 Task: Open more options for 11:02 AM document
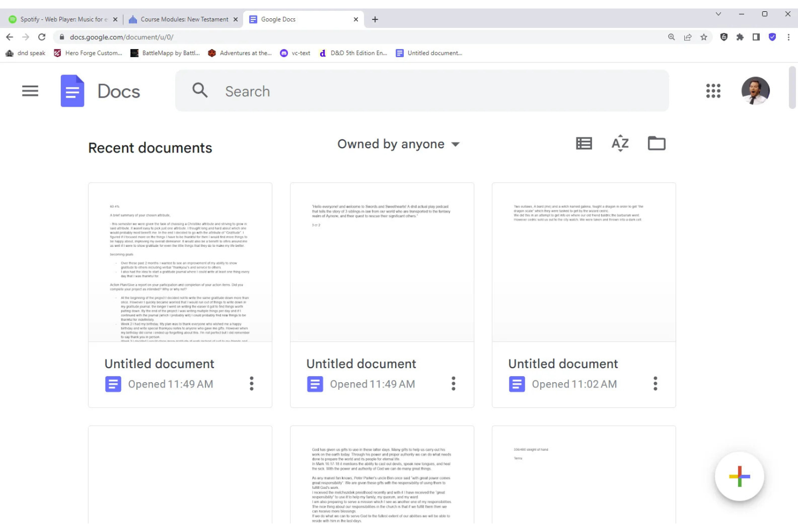click(x=655, y=384)
